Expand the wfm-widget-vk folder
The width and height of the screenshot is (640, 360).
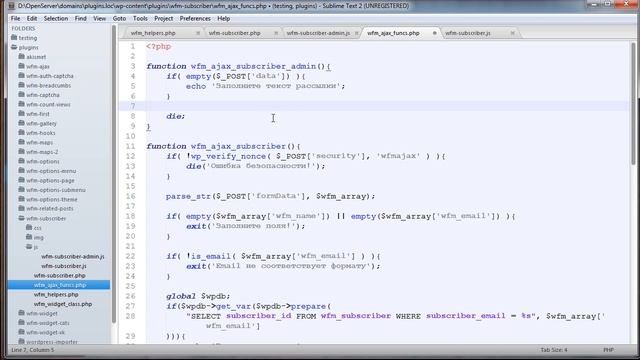pos(22,332)
